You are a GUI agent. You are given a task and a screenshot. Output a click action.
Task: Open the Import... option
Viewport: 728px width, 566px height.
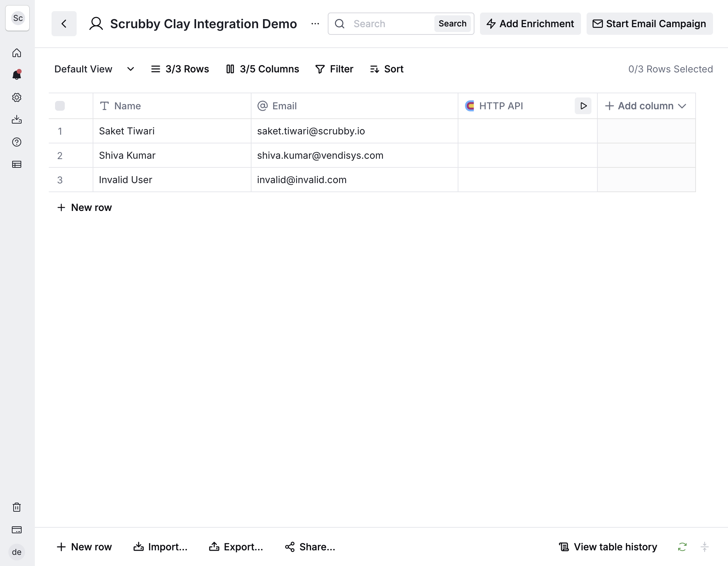coord(161,547)
